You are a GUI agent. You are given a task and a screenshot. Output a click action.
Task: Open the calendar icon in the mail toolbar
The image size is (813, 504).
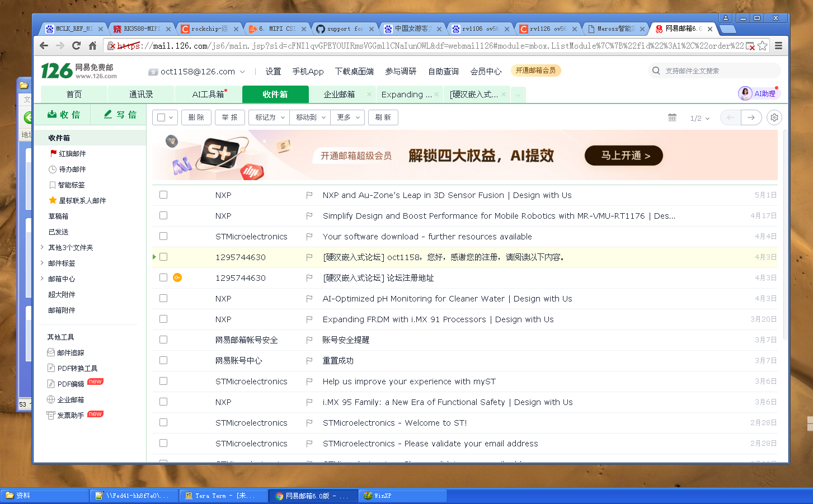point(672,117)
